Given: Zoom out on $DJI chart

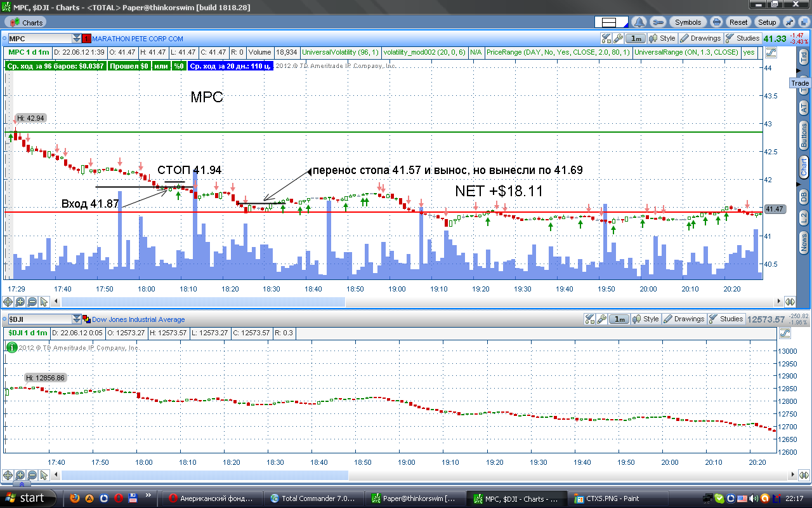Looking at the screenshot, I should [x=32, y=475].
